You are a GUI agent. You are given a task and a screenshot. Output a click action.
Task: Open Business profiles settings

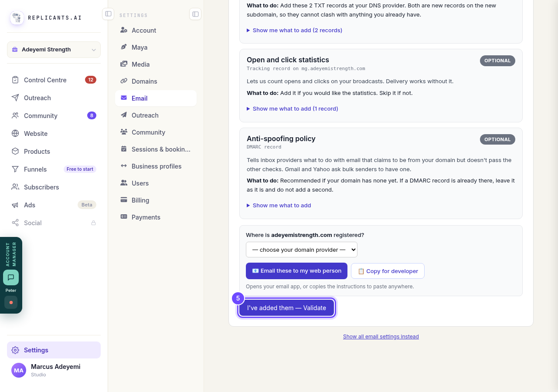[156, 166]
